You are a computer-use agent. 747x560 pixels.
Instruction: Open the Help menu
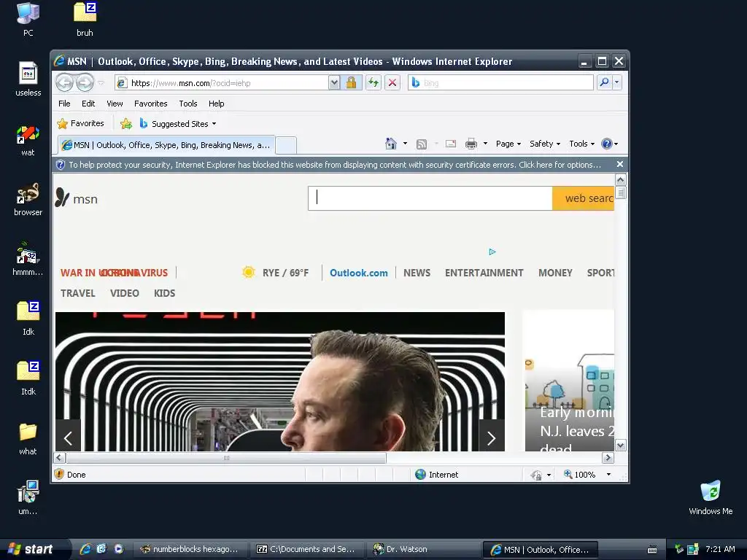coord(216,104)
